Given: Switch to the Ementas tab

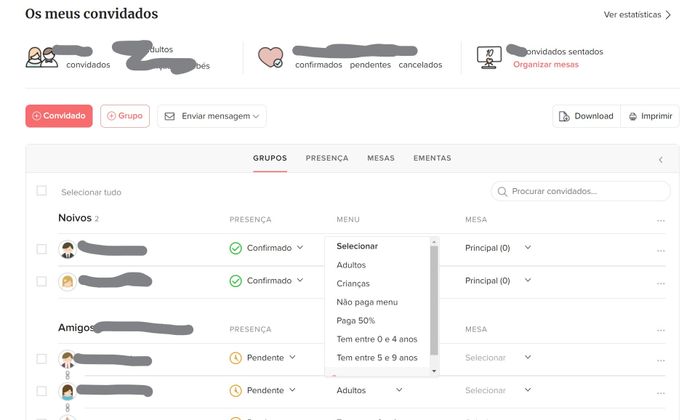Looking at the screenshot, I should point(432,158).
